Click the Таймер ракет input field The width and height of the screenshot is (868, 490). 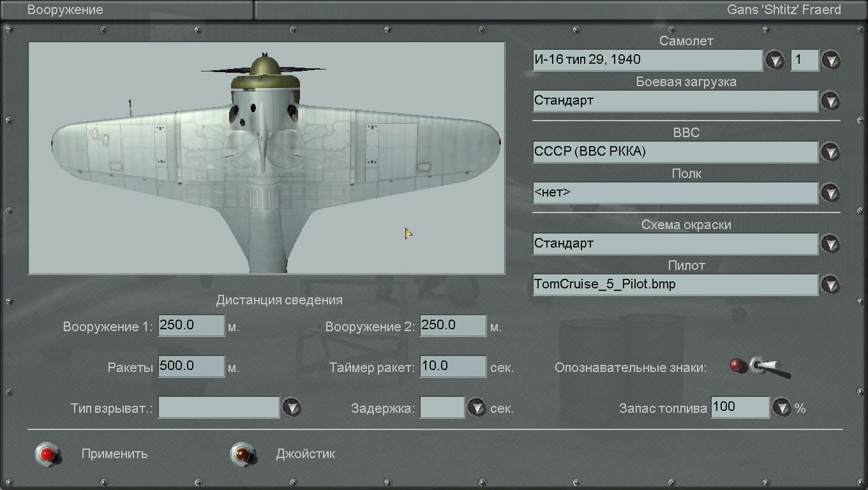tap(453, 366)
